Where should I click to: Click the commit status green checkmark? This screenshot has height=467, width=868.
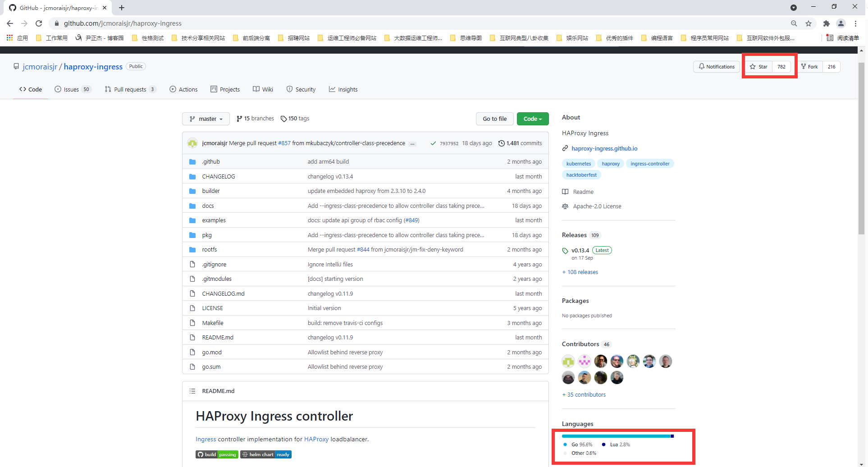point(433,143)
